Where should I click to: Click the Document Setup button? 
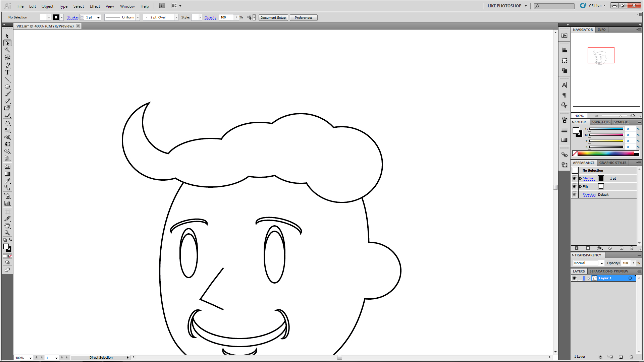pyautogui.click(x=273, y=17)
